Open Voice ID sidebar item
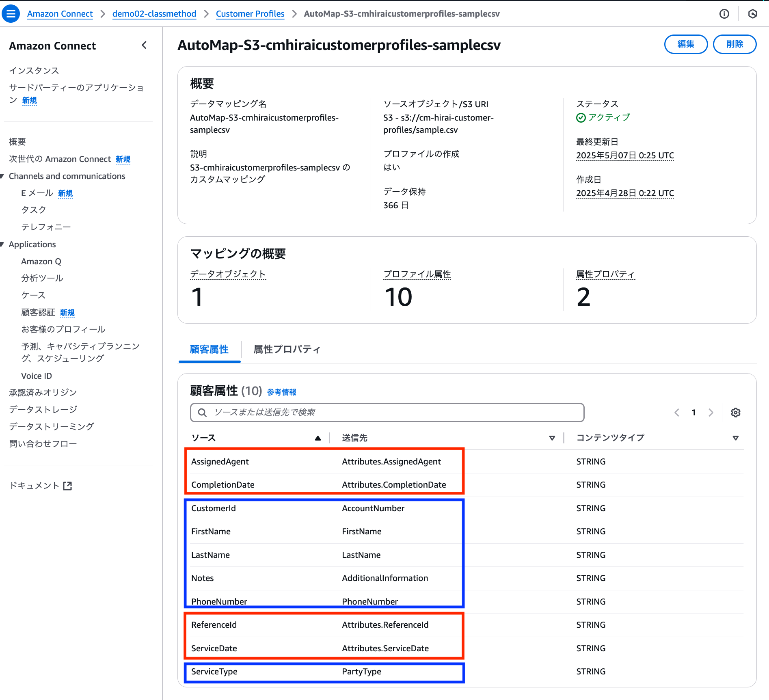Screen dimensions: 769x700 [x=37, y=376]
